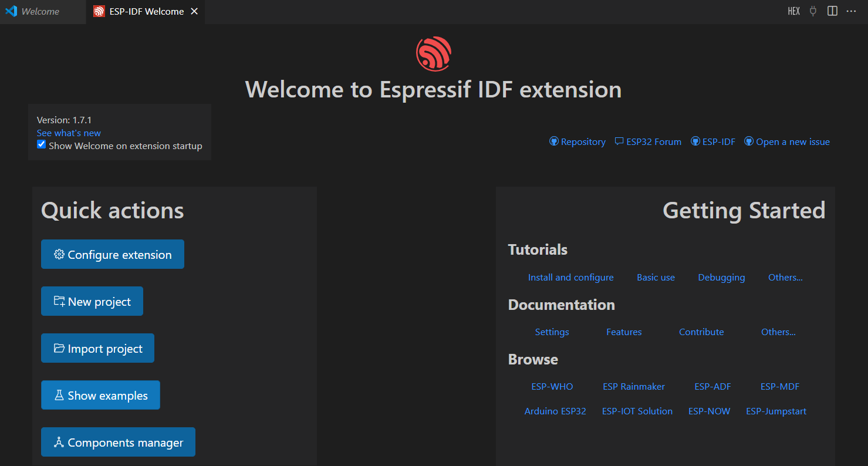This screenshot has width=868, height=466.
Task: Open the Debugging tutorial link
Action: pyautogui.click(x=721, y=277)
